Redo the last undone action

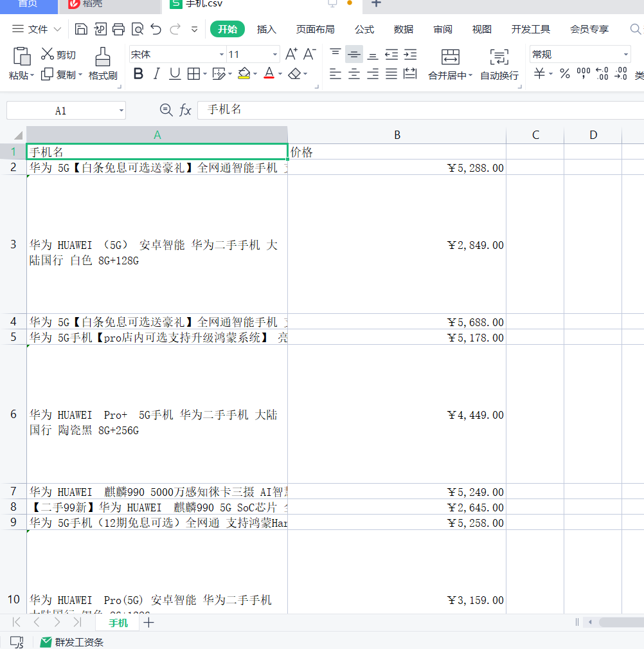175,29
